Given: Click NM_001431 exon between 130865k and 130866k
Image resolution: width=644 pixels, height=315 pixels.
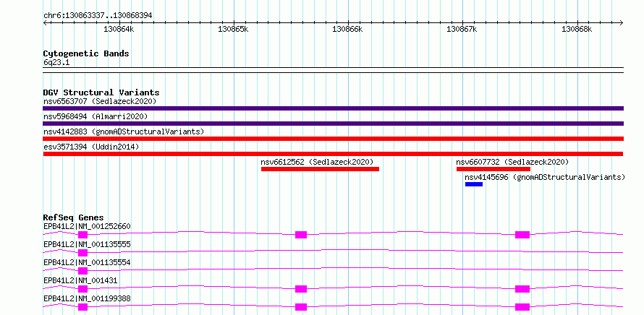Looking at the screenshot, I should coord(301,289).
